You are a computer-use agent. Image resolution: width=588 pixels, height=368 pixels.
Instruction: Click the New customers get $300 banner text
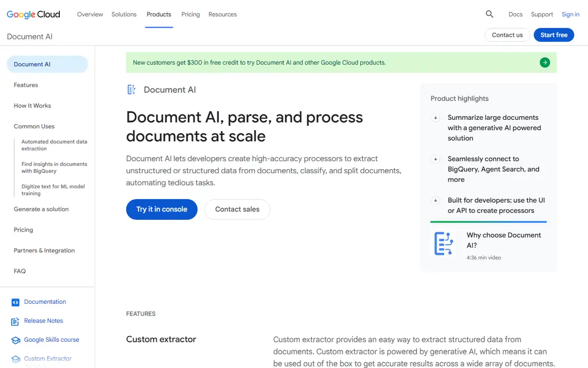pyautogui.click(x=259, y=63)
